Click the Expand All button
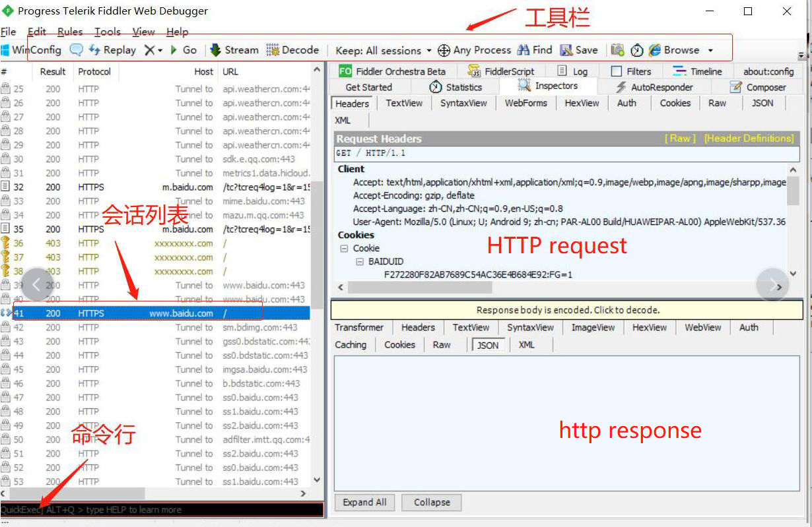812x527 pixels. [364, 502]
